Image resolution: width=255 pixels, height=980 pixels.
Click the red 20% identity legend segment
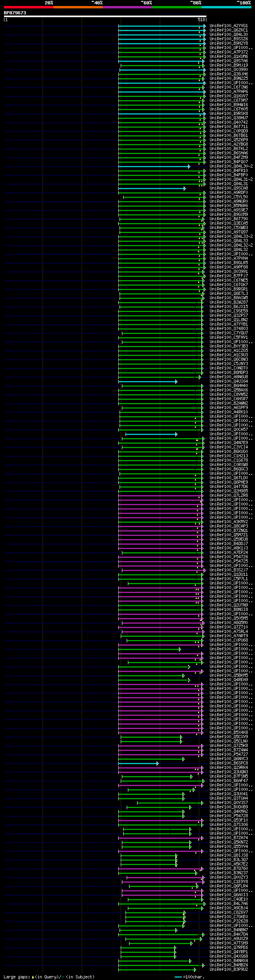29,7
